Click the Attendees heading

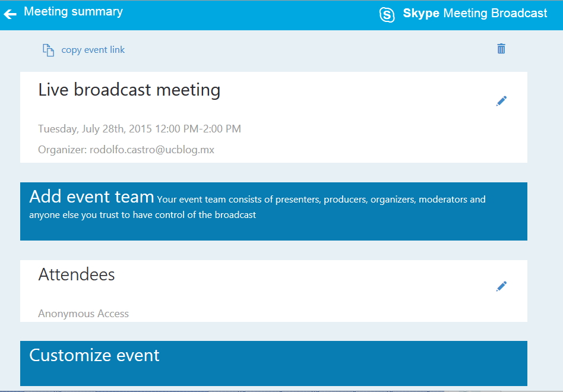point(77,274)
